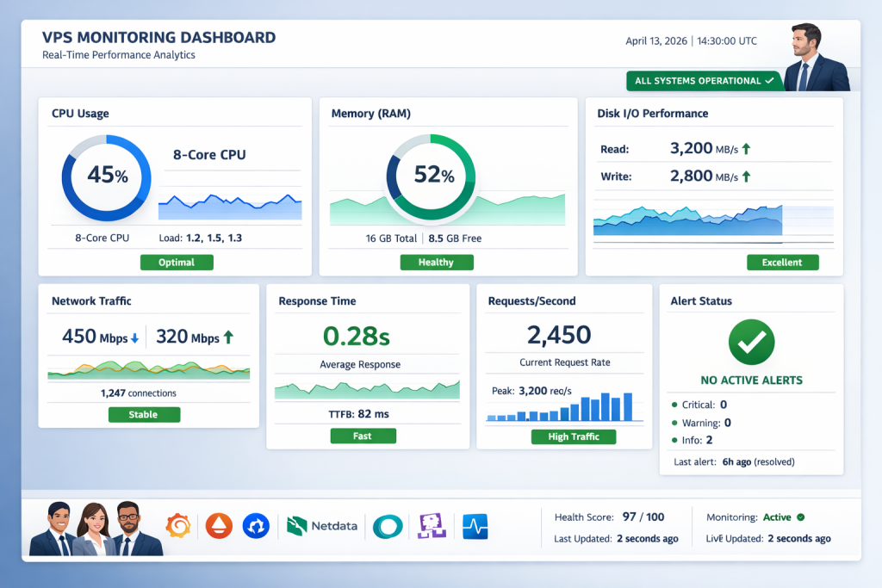The image size is (882, 588).
Task: Click the teal ring logo icon
Action: [x=388, y=527]
